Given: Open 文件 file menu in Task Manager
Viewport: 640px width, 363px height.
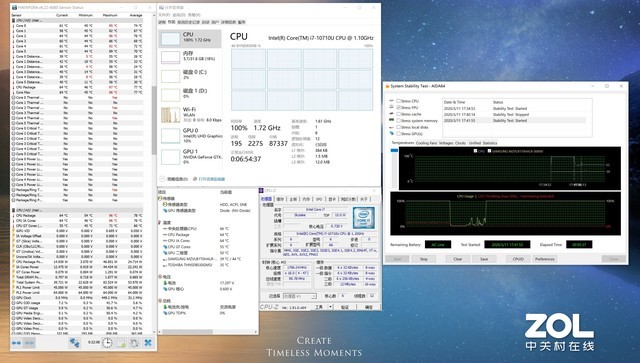Looking at the screenshot, I should point(164,15).
